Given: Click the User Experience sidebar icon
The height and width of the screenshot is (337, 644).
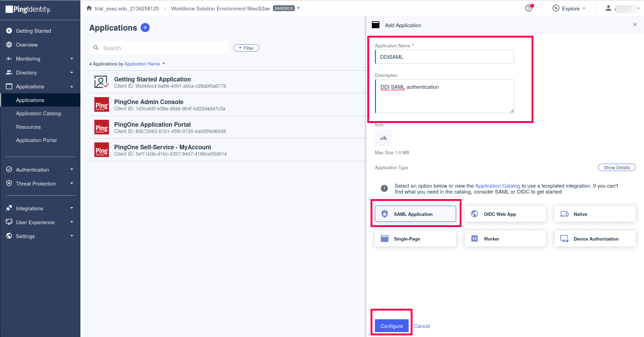Looking at the screenshot, I should tap(9, 222).
